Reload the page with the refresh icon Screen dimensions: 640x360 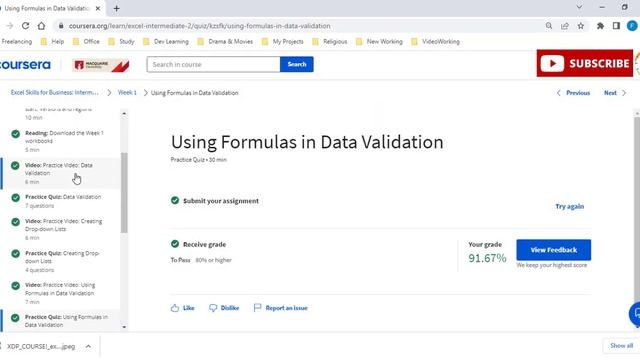pyautogui.click(x=25, y=26)
